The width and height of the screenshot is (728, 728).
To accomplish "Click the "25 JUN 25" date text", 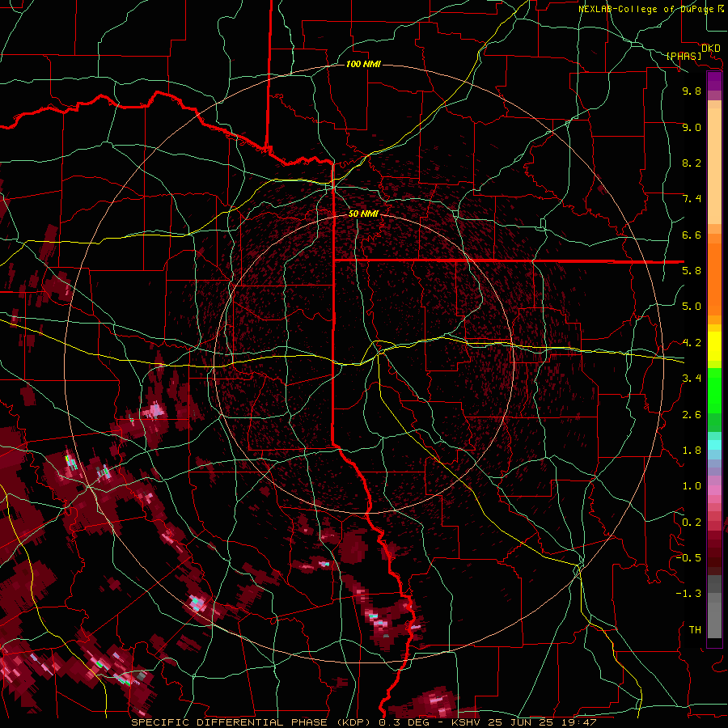I will coord(519,722).
